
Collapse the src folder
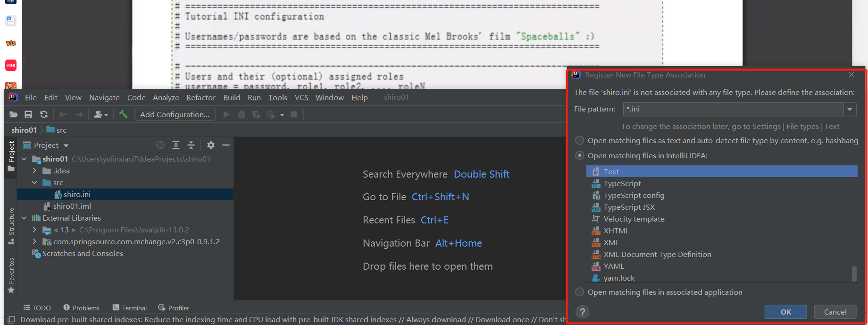34,182
